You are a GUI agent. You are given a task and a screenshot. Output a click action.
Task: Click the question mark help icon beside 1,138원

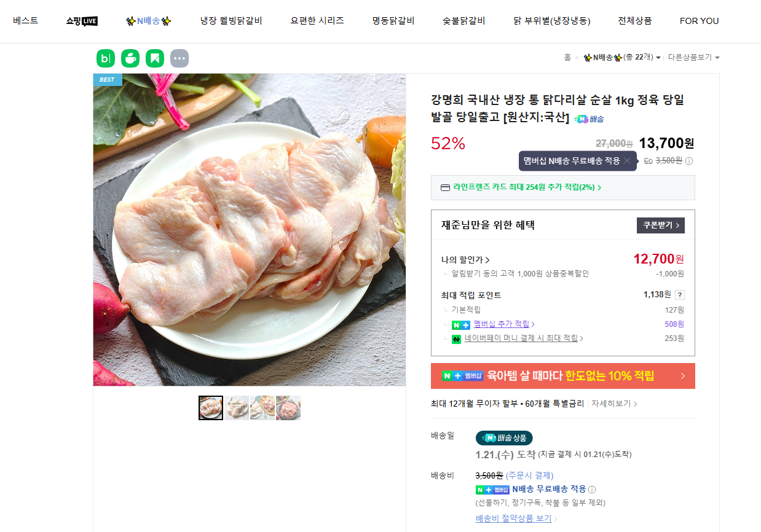click(680, 294)
